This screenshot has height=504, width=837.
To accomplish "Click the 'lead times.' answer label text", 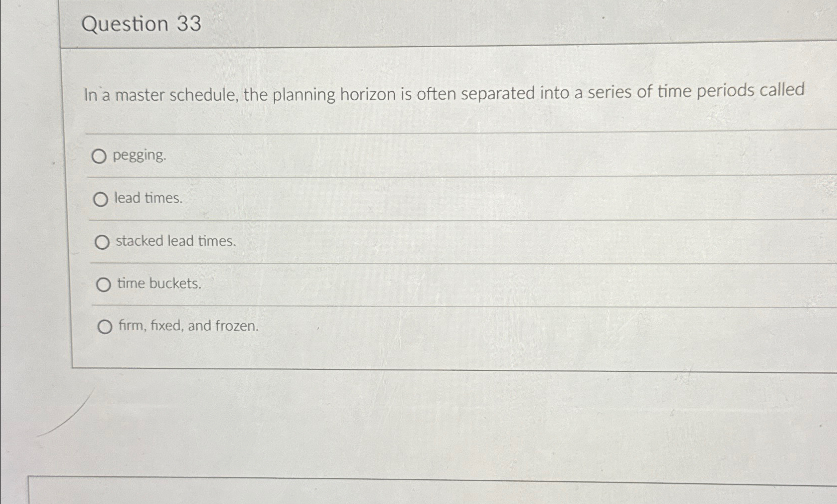I will point(148,199).
